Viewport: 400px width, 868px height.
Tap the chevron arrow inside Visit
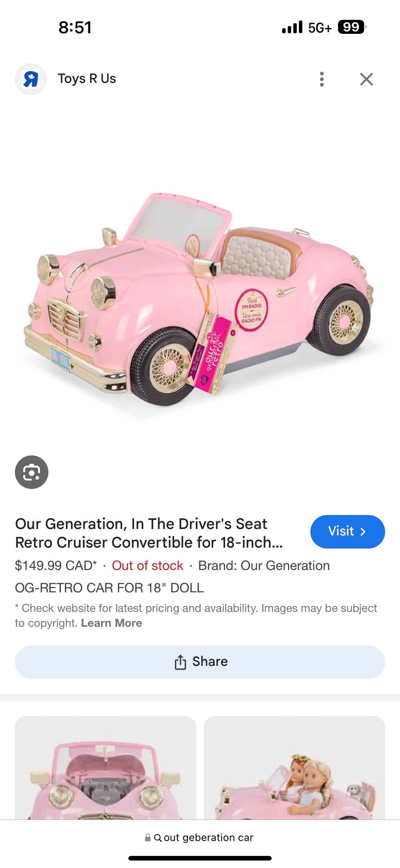coord(362,532)
